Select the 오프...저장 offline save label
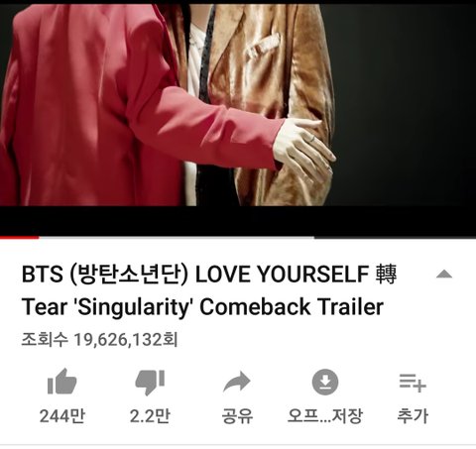Viewport: 476px width, 449px height. (x=325, y=416)
